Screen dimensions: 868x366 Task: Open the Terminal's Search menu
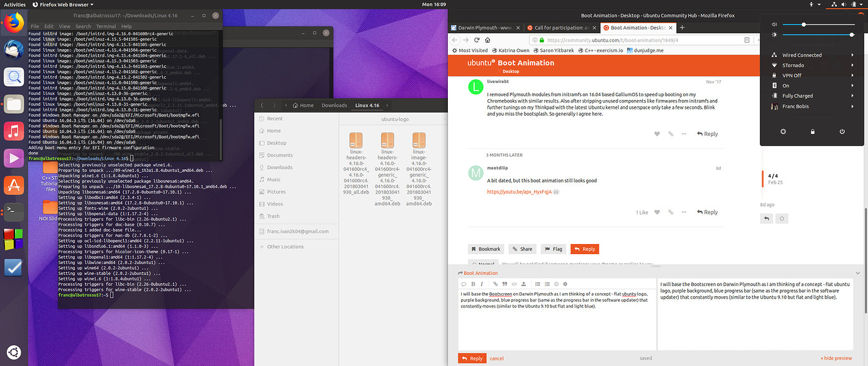coord(83,26)
